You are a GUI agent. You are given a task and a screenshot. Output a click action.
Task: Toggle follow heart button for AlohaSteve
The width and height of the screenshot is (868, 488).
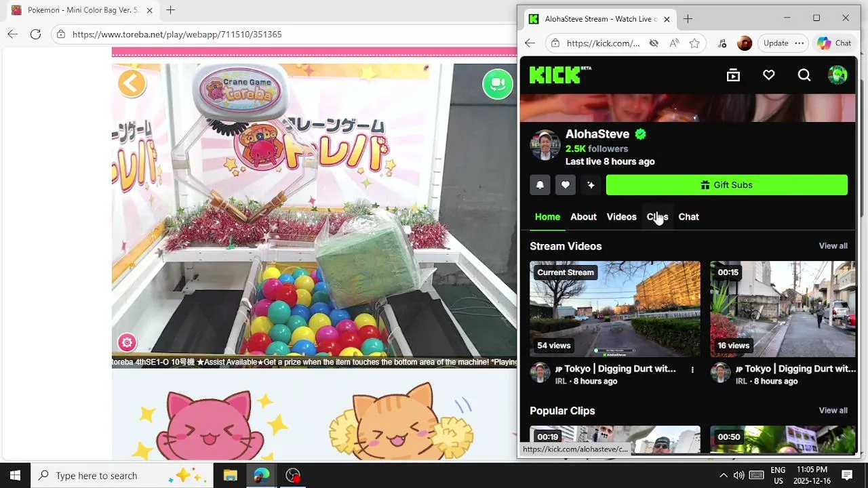[x=566, y=185]
